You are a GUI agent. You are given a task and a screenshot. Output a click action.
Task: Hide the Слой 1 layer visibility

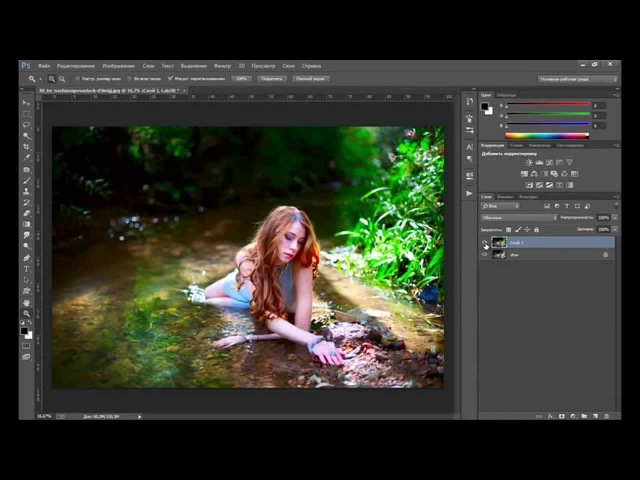click(485, 243)
